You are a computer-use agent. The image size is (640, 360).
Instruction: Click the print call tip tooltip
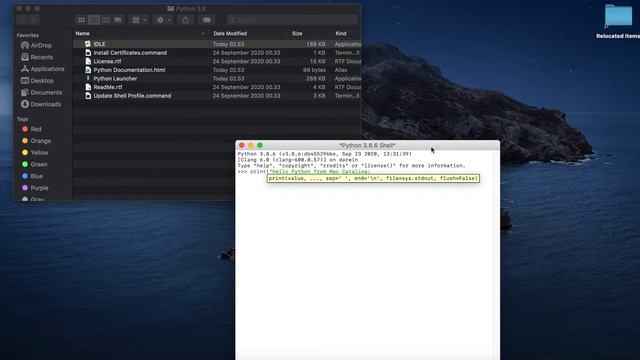373,178
